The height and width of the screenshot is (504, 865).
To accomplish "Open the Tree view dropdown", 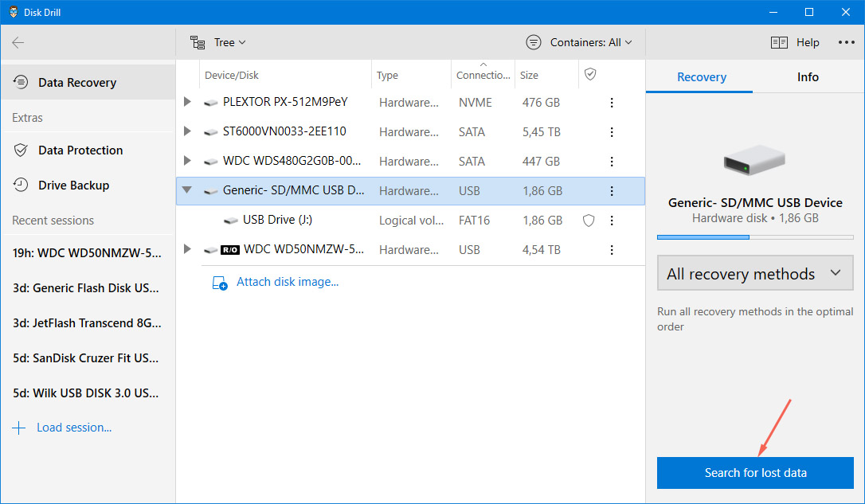I will tap(218, 42).
